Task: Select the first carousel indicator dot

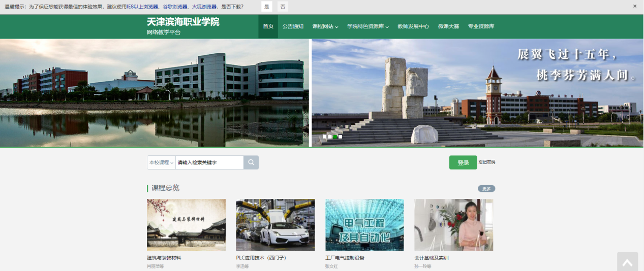Action: [x=325, y=137]
